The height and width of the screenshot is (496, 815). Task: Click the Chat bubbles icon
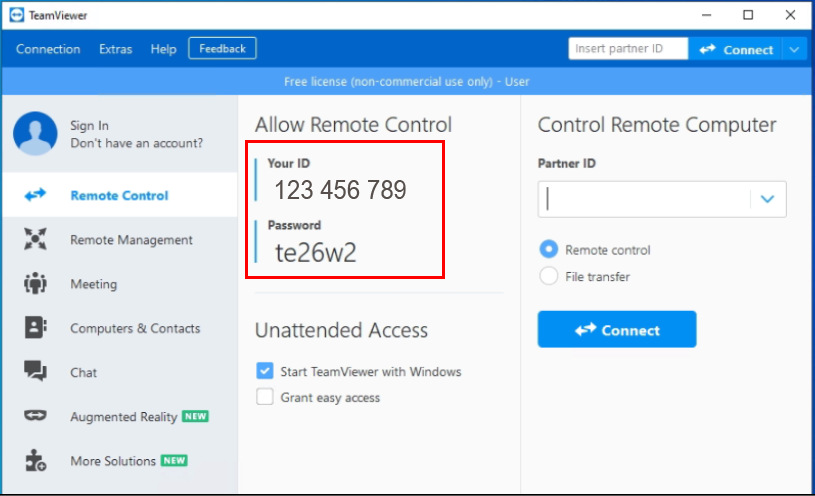click(x=35, y=371)
